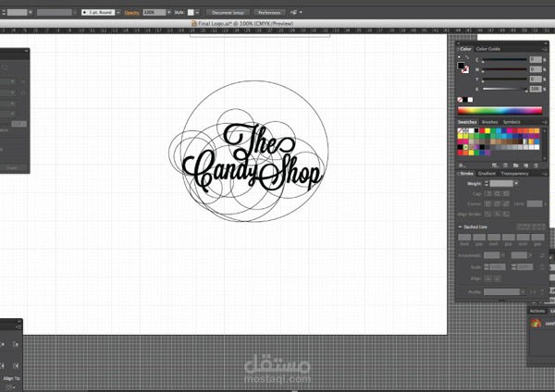
Task: Switch to the Gradient tab
Action: [x=487, y=174]
